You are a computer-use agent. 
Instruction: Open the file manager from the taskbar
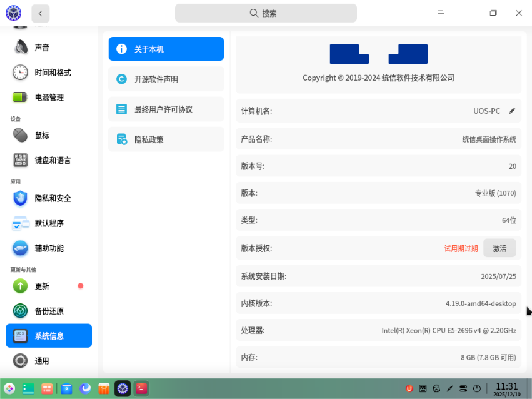click(x=66, y=388)
